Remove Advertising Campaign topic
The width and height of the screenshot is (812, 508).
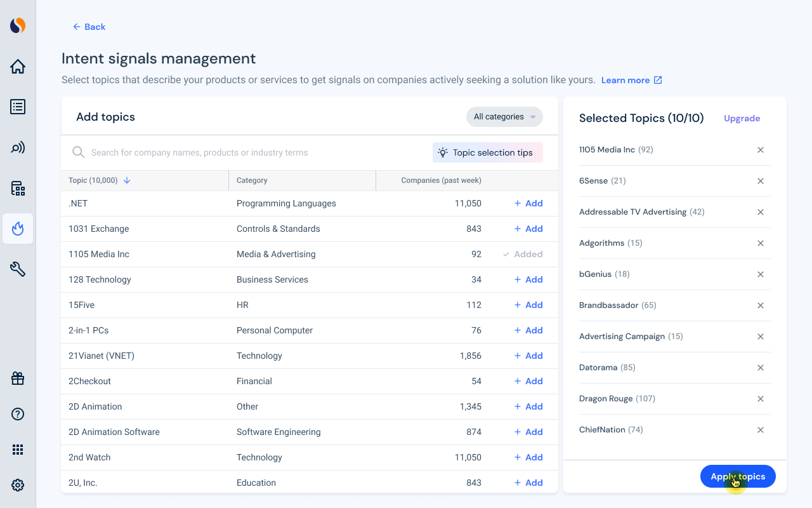tap(761, 337)
